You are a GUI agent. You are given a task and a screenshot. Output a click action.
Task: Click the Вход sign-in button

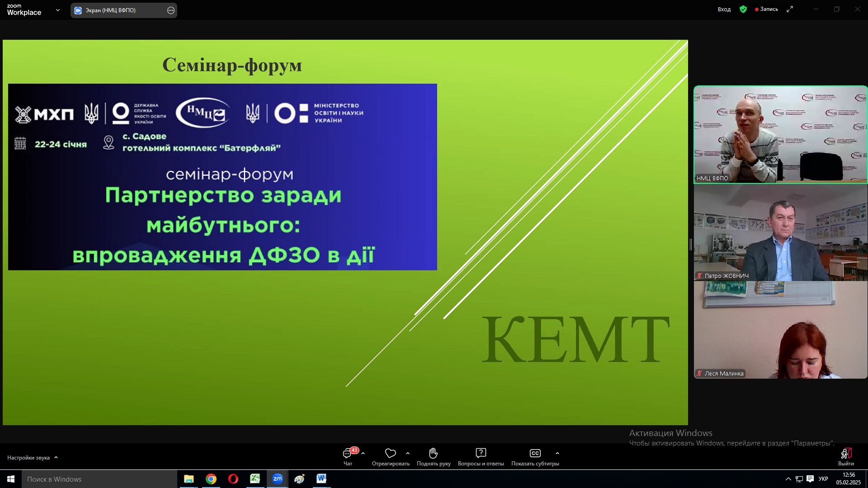point(724,9)
